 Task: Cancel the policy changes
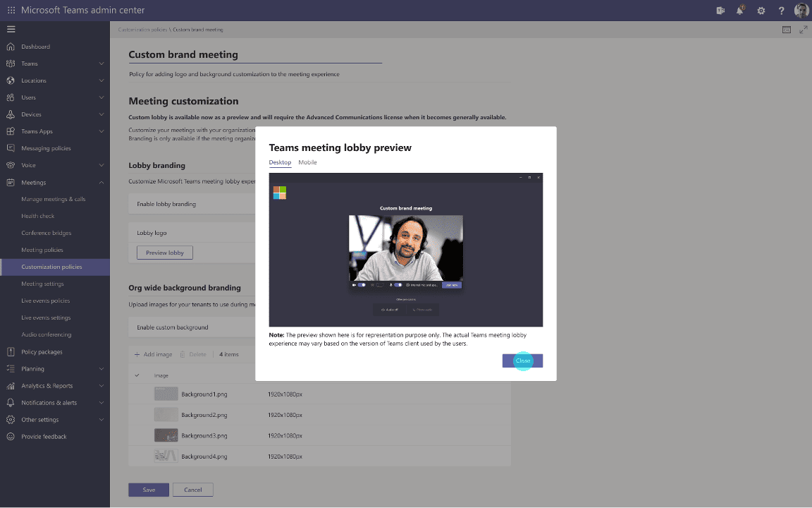coord(192,490)
